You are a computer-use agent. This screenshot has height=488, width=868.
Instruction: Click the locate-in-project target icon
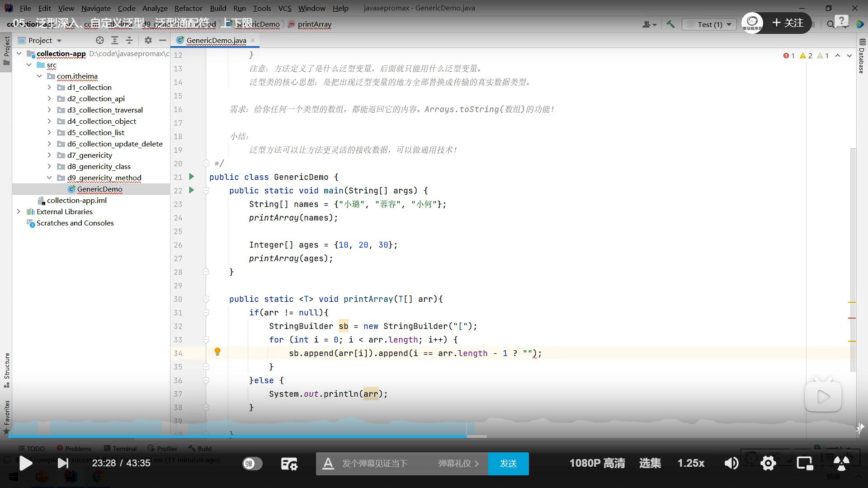click(x=100, y=40)
